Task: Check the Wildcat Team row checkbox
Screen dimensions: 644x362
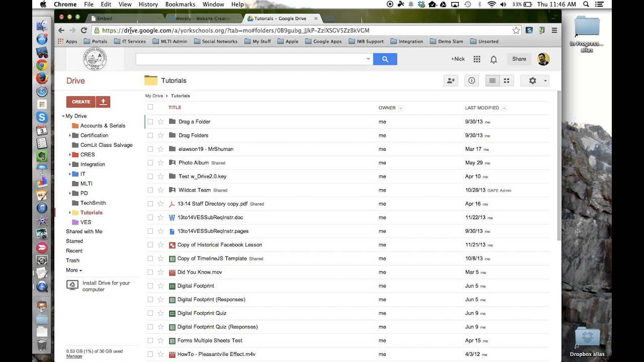Action: pyautogui.click(x=150, y=190)
